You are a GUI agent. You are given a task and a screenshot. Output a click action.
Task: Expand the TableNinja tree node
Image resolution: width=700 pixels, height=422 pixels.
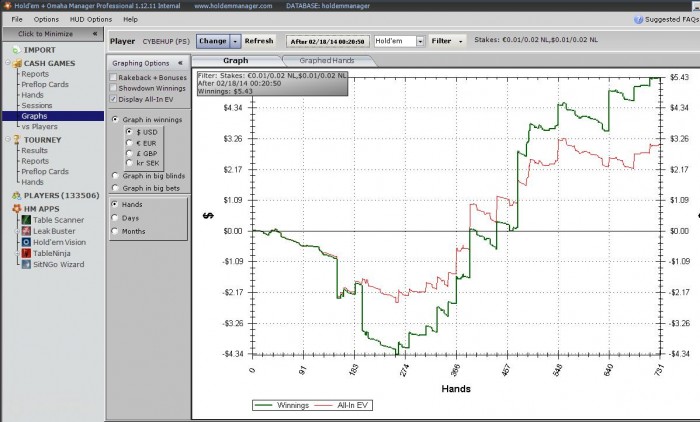tap(17, 253)
